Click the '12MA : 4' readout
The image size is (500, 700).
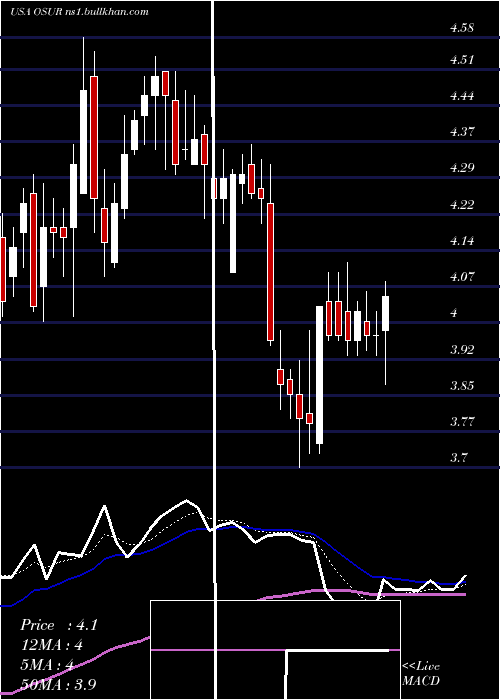pyautogui.click(x=52, y=645)
